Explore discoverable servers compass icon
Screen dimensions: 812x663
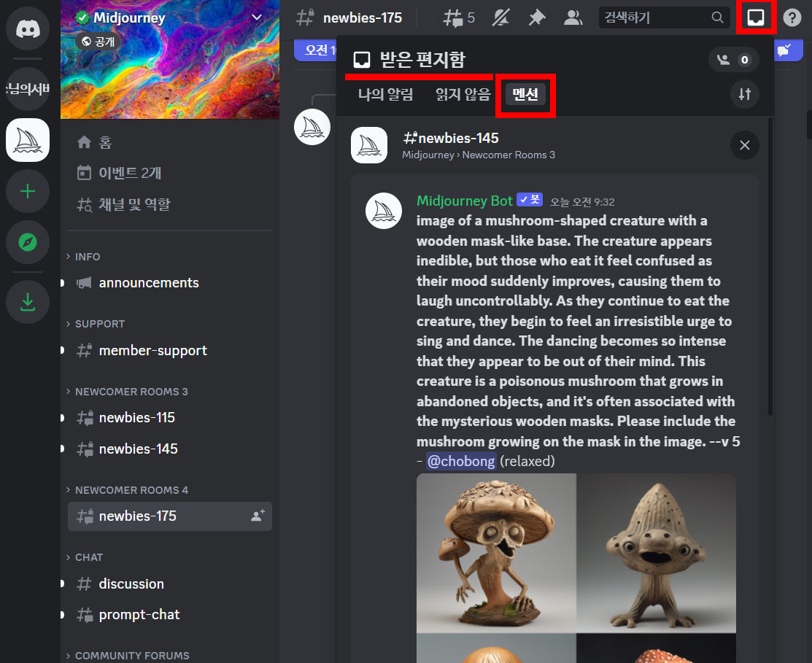28,241
